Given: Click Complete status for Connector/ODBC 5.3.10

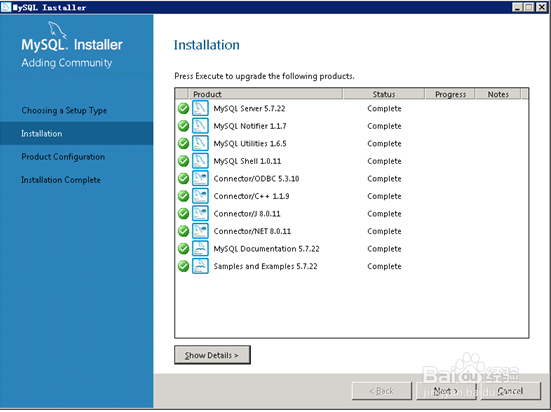Looking at the screenshot, I should 384,179.
